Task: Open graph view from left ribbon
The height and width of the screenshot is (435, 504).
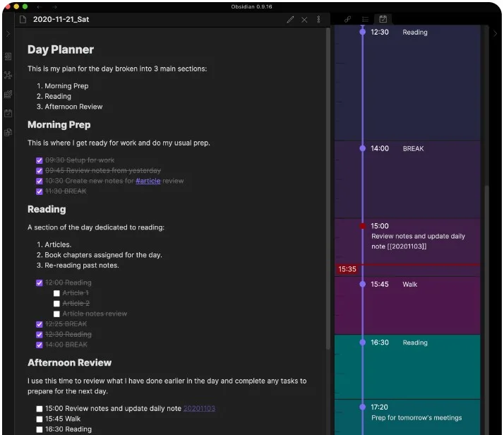Action: point(8,75)
